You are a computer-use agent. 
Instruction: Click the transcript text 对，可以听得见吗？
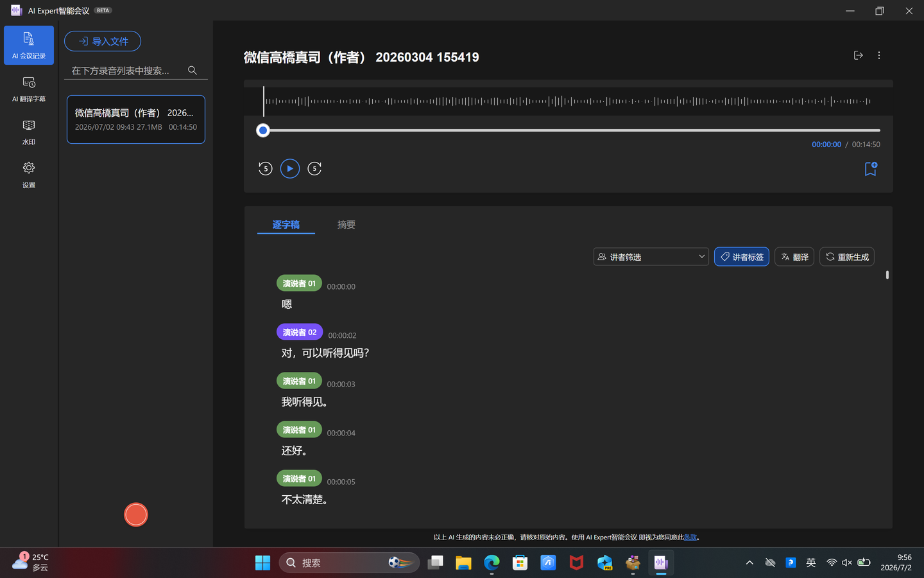click(325, 353)
